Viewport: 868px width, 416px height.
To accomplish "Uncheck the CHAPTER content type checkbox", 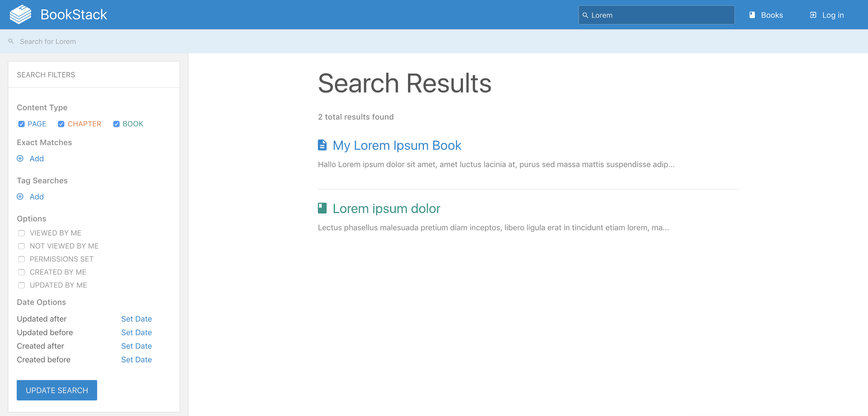I will [x=61, y=124].
